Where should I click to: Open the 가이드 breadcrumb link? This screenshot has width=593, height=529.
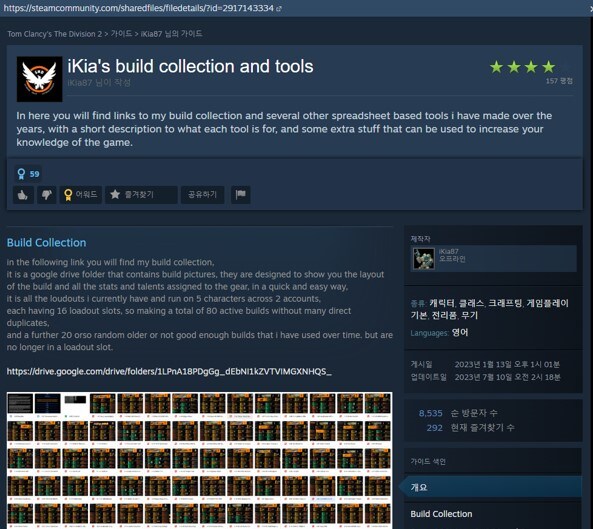(121, 34)
